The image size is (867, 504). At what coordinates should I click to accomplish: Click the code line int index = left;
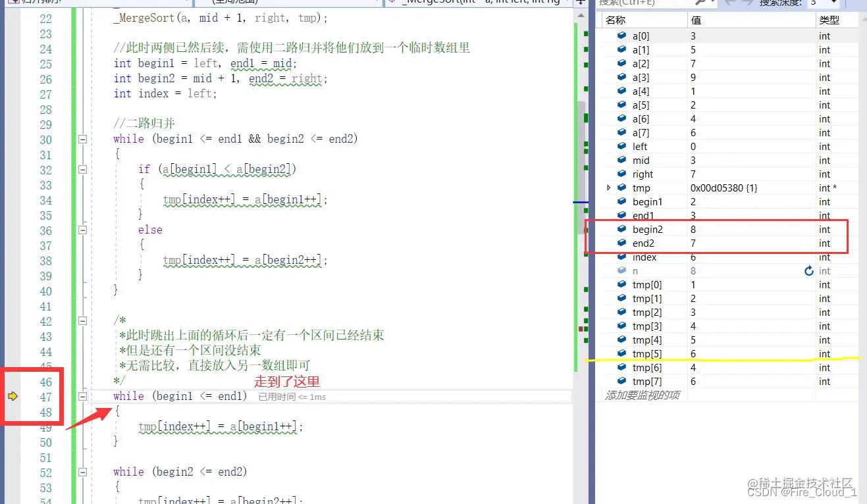pos(165,93)
